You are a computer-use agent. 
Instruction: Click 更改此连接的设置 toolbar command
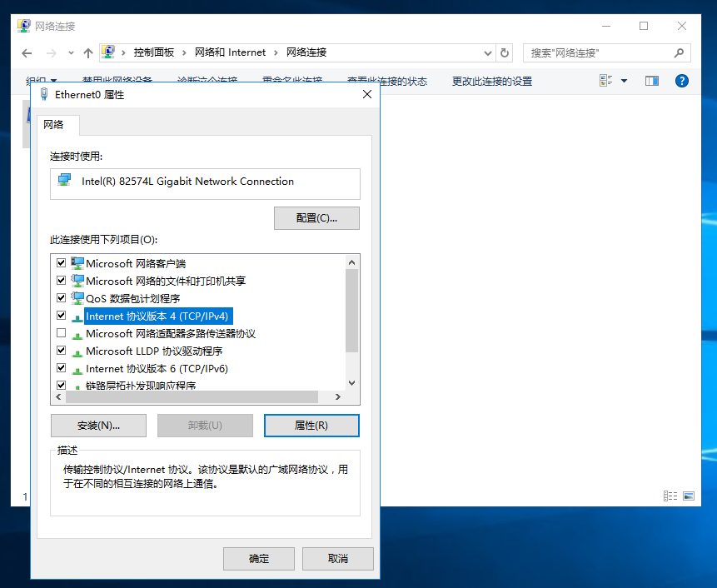pos(492,82)
